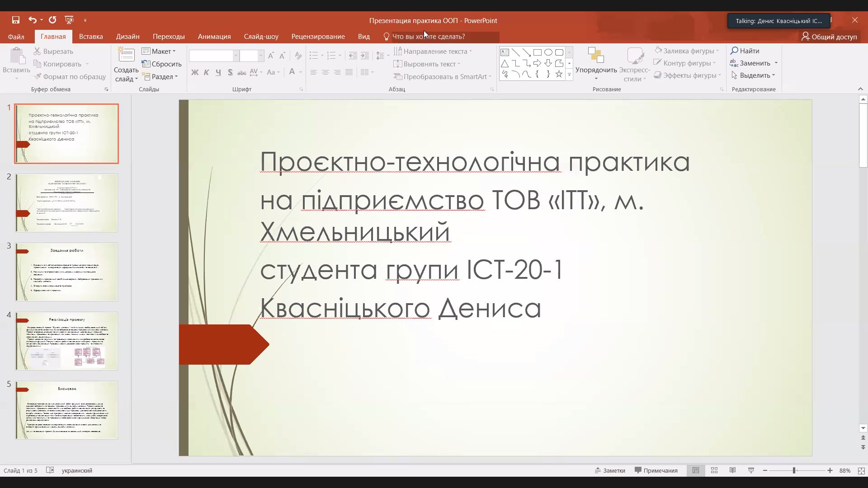
Task: Click the Найти find button
Action: 745,51
